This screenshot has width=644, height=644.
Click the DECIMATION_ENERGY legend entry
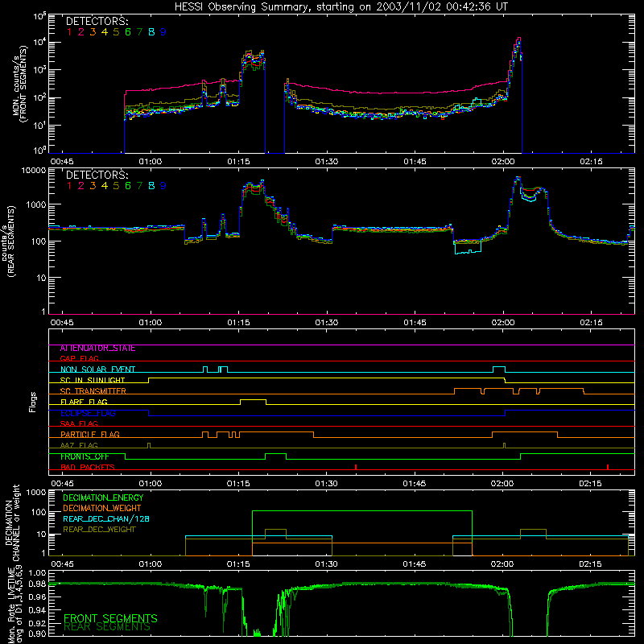click(103, 497)
